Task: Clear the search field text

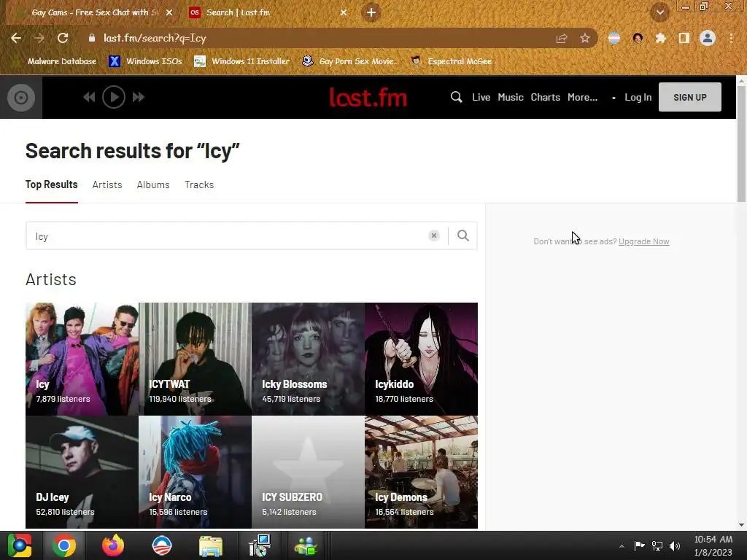Action: [x=433, y=236]
